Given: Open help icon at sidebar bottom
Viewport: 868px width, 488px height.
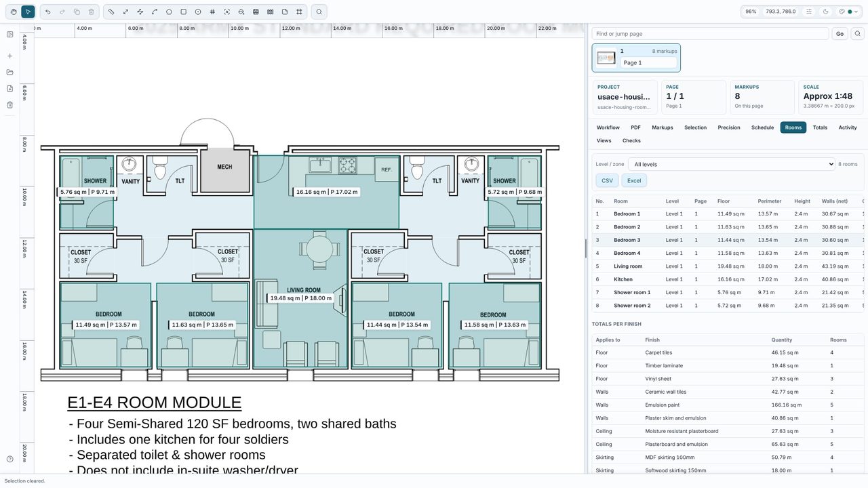Looking at the screenshot, I should pyautogui.click(x=9, y=460).
